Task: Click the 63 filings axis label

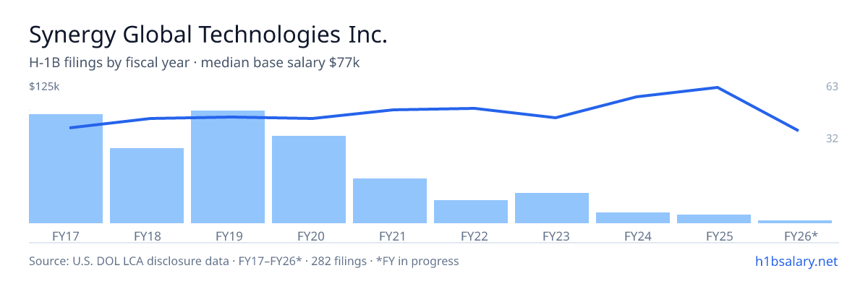Action: [x=832, y=87]
